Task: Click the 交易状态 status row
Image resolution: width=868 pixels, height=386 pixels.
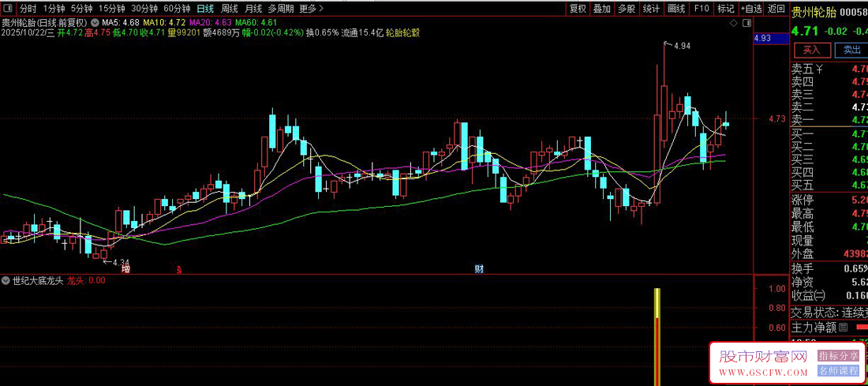Action: (x=829, y=313)
